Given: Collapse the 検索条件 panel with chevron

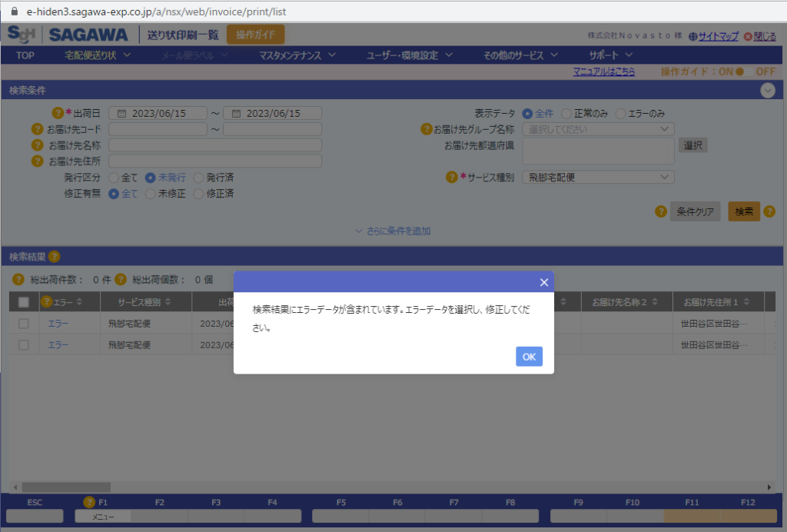Looking at the screenshot, I should [x=767, y=91].
